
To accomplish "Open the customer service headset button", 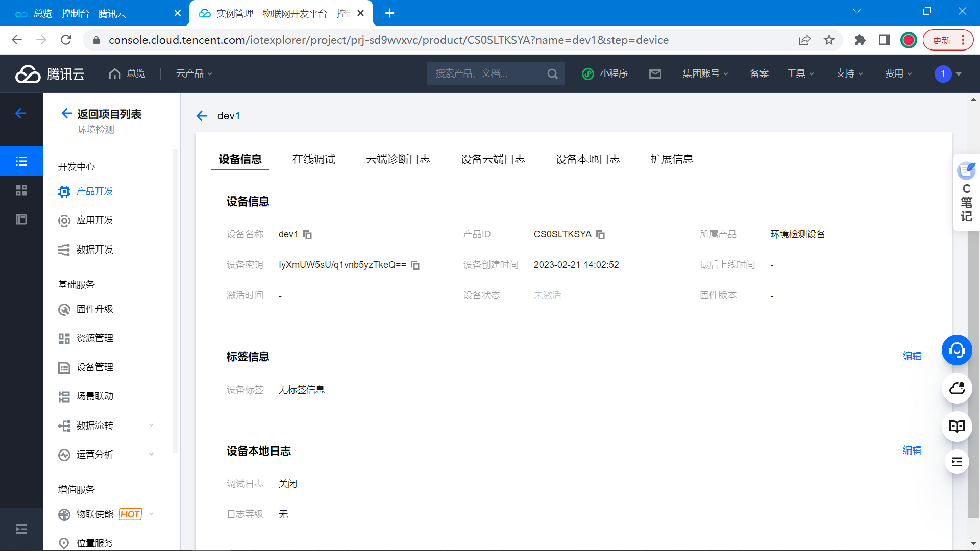I will [957, 350].
